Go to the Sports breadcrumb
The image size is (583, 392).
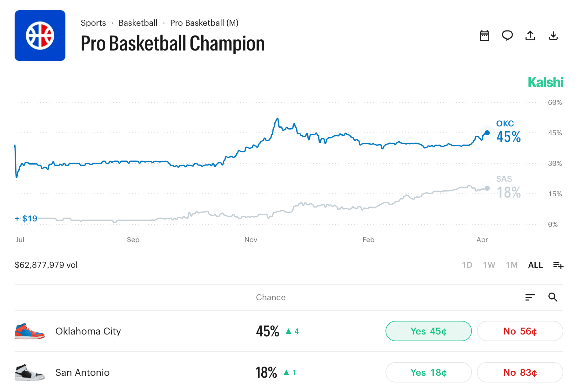[x=93, y=23]
